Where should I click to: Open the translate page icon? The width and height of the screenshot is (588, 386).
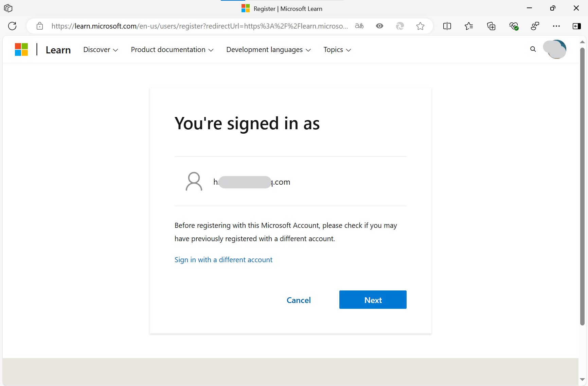(359, 26)
